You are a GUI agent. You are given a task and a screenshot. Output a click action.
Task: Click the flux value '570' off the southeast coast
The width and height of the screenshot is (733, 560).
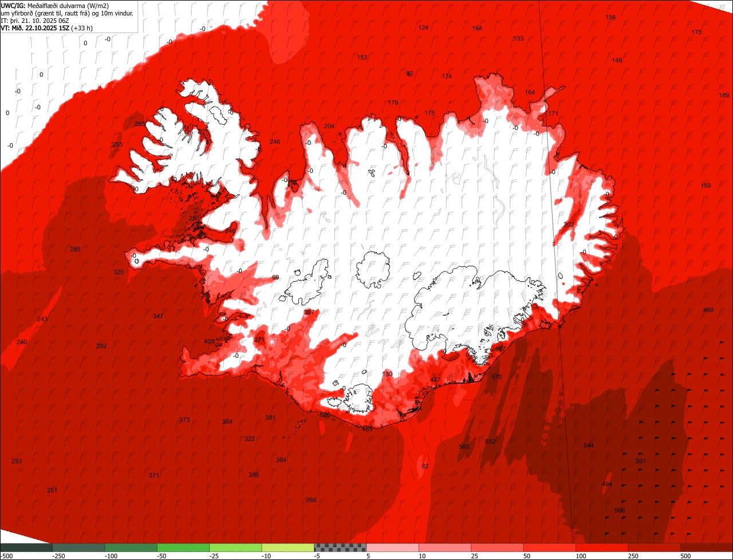tap(496, 377)
